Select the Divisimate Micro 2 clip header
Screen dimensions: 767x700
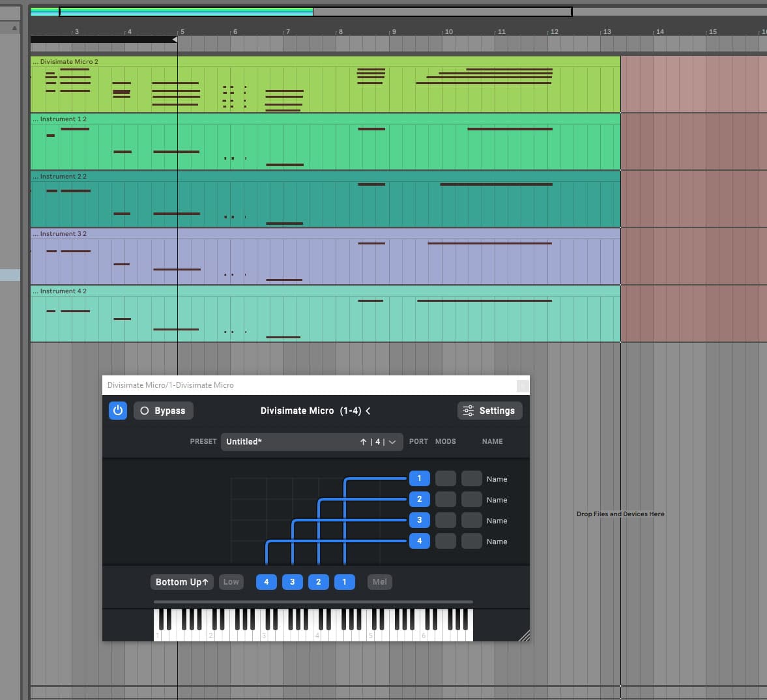(x=325, y=62)
